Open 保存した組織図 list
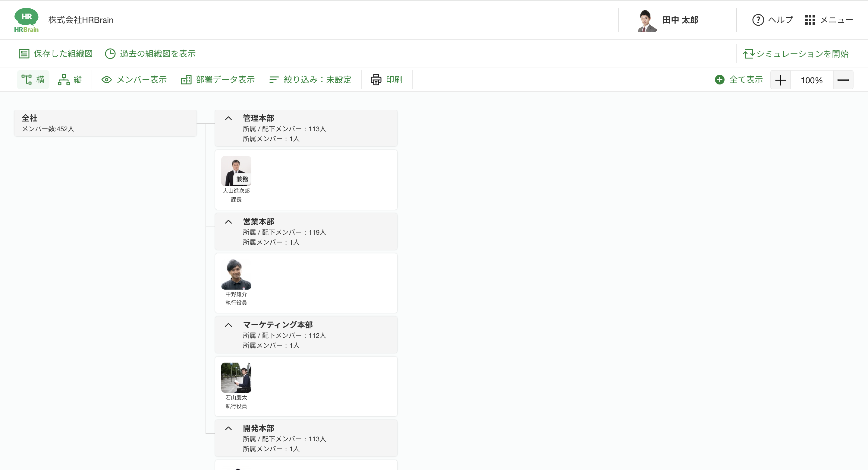The image size is (868, 470). [x=55, y=54]
